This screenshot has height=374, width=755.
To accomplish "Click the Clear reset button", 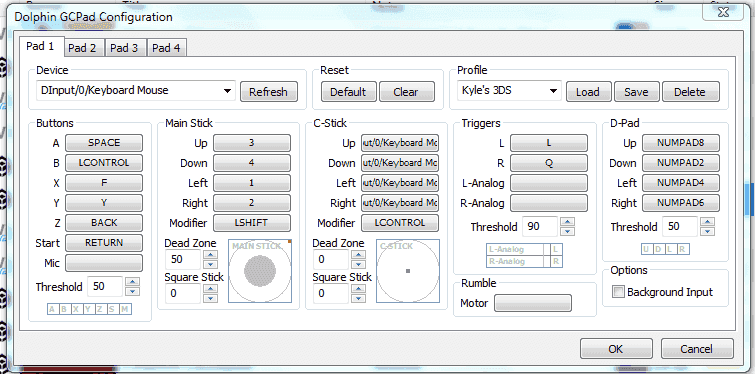I will 406,91.
